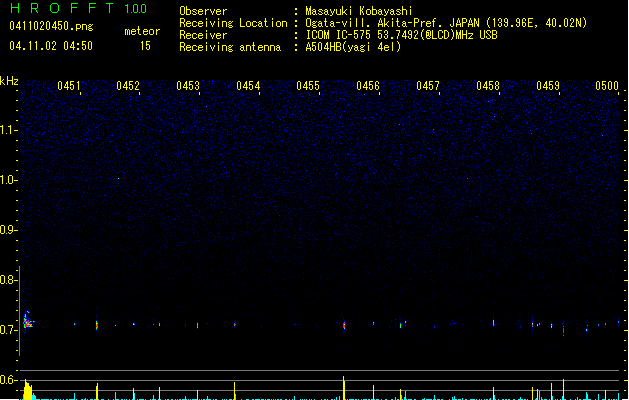Click the yellow intensity burst at chart start

click(28, 390)
